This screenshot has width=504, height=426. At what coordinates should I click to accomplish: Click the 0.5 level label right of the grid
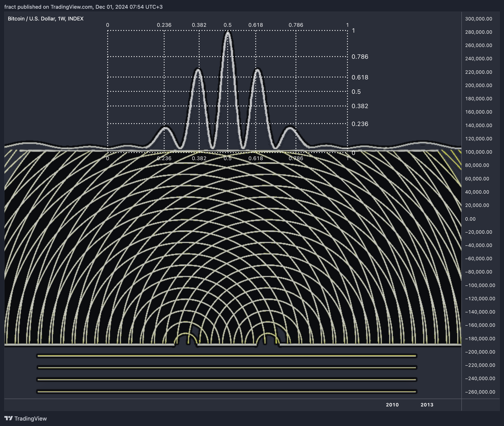356,92
